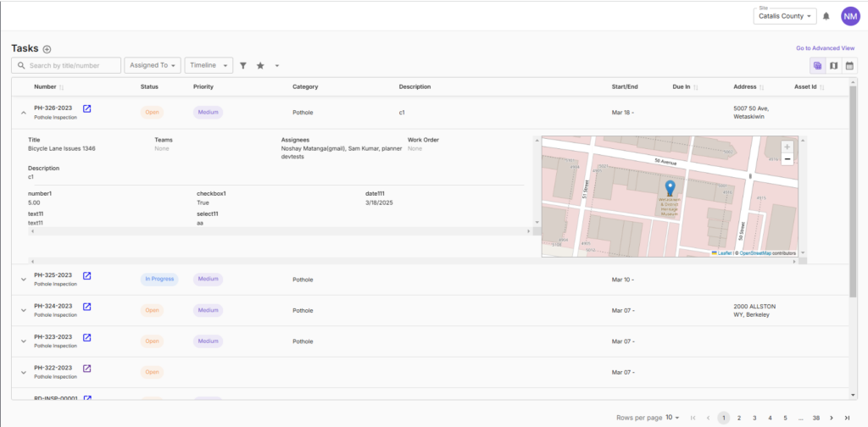
Task: Open the notifications bell
Action: pyautogui.click(x=826, y=16)
